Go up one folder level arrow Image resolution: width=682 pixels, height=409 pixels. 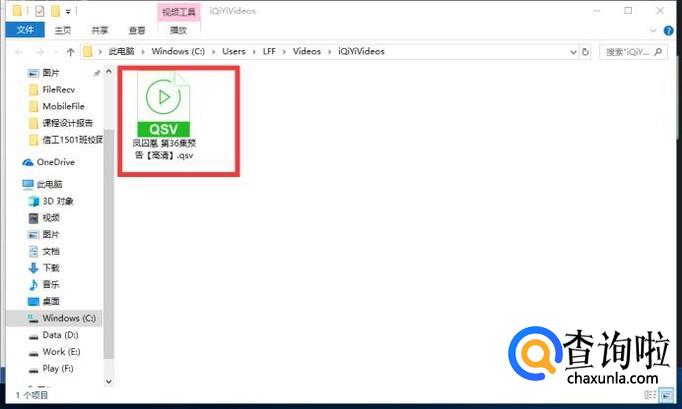70,52
